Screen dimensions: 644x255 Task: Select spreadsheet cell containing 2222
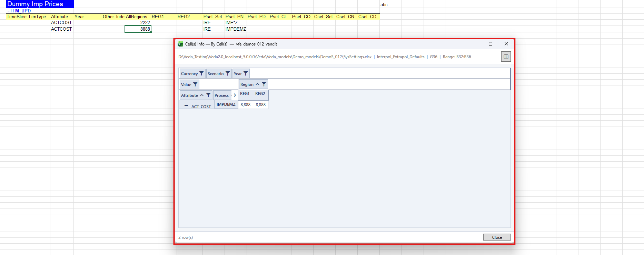click(x=138, y=22)
